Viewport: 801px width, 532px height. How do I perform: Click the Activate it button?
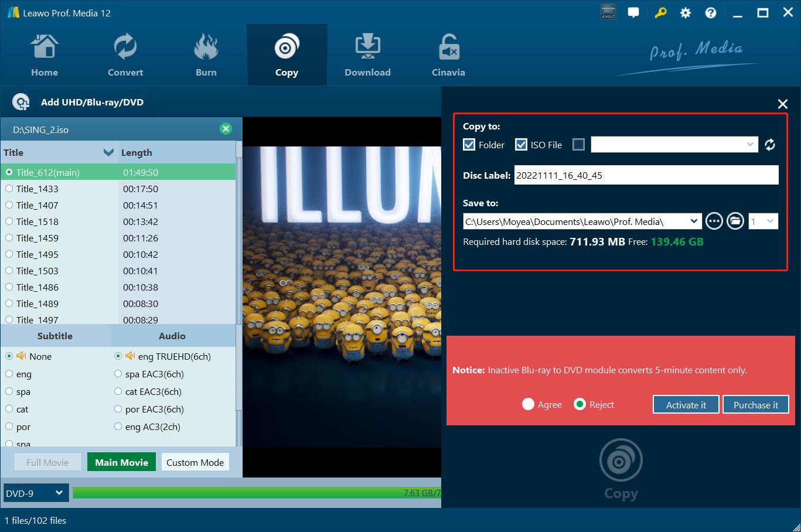click(x=686, y=405)
